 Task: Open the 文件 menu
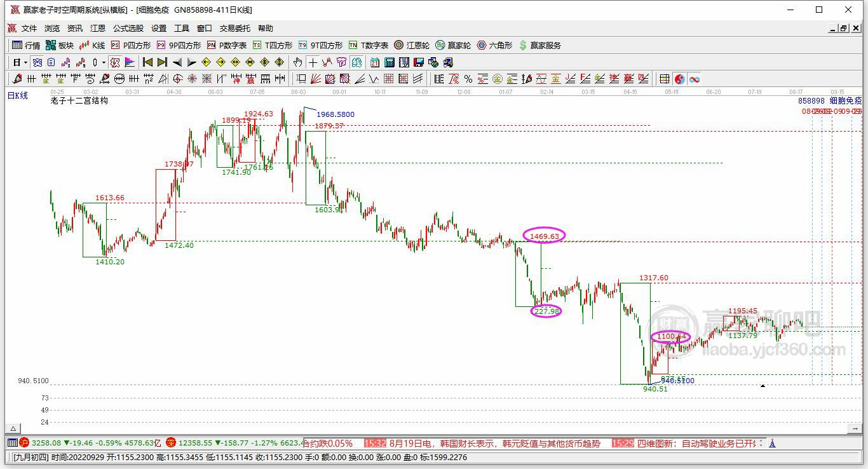pos(29,29)
